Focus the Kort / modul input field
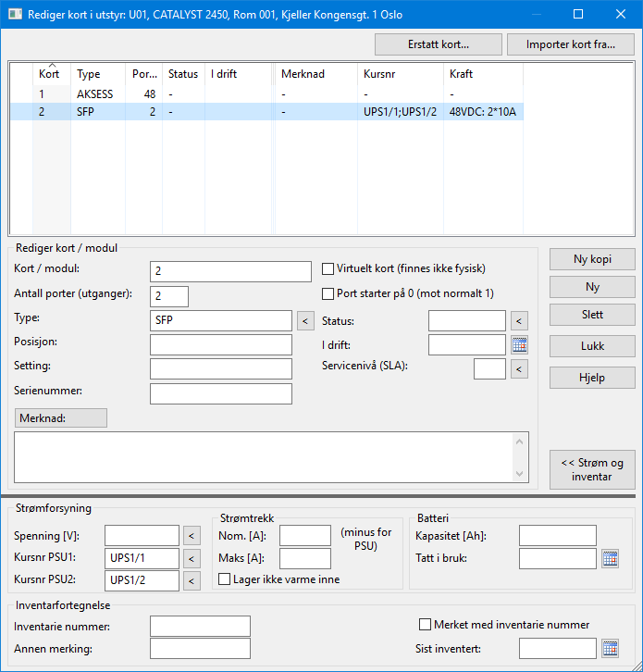The width and height of the screenshot is (643, 672). click(230, 272)
